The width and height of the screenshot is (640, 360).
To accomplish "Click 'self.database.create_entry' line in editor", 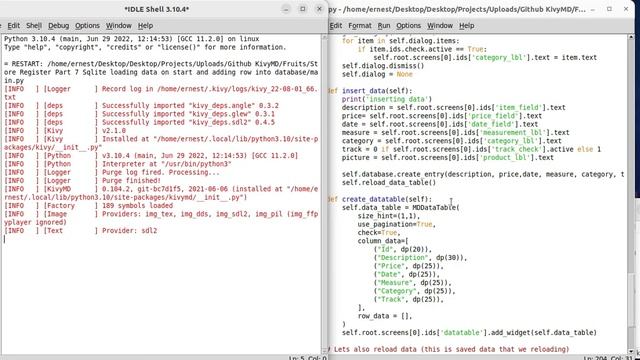I will [x=483, y=174].
